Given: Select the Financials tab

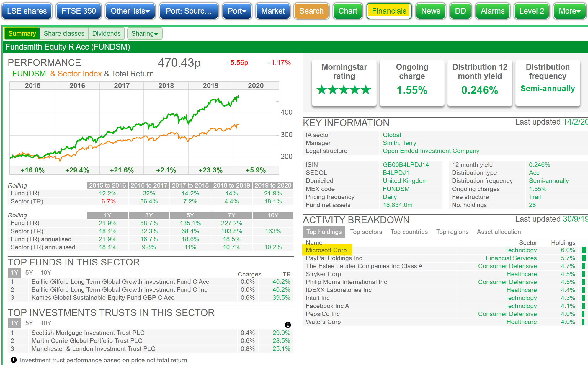Looking at the screenshot, I should (389, 11).
